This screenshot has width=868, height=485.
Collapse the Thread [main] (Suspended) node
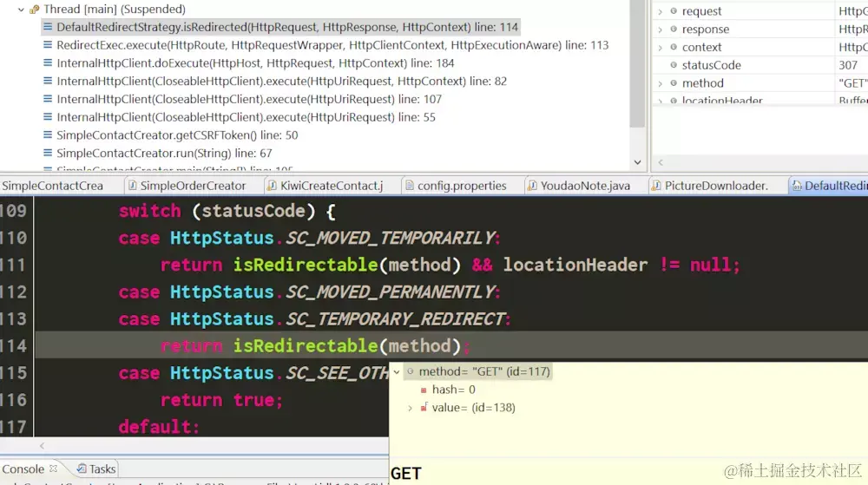tap(21, 10)
